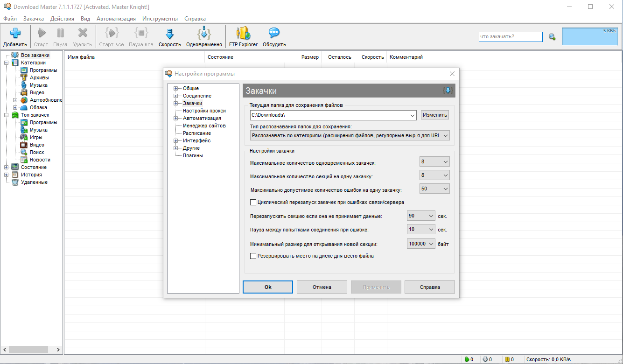Screen dimensions: 623x364
Task: Select Новости under Топ закачек
Action: point(40,160)
